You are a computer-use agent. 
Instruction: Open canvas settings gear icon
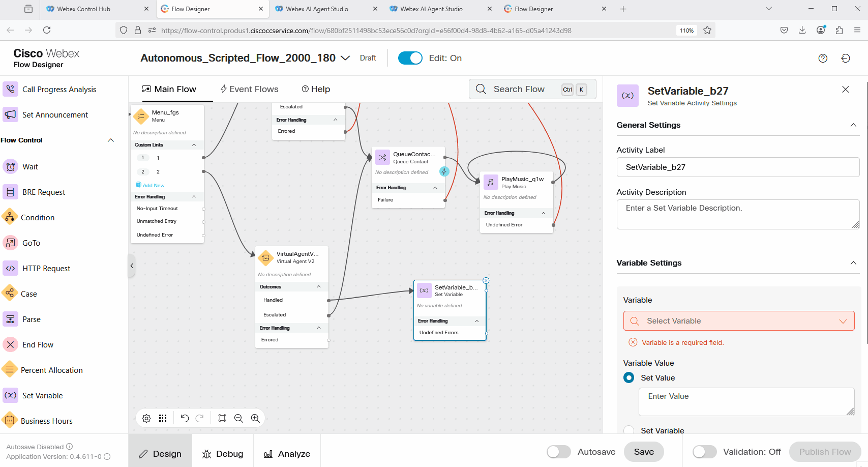(146, 418)
